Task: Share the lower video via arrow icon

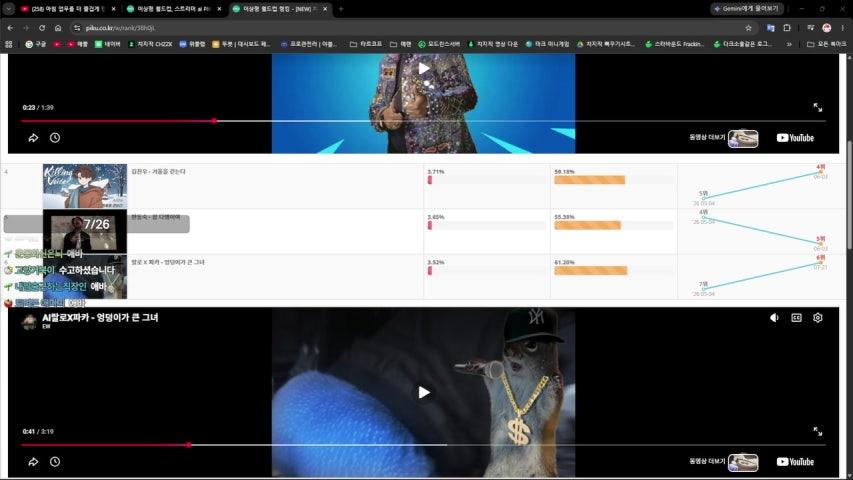Action: (33, 461)
